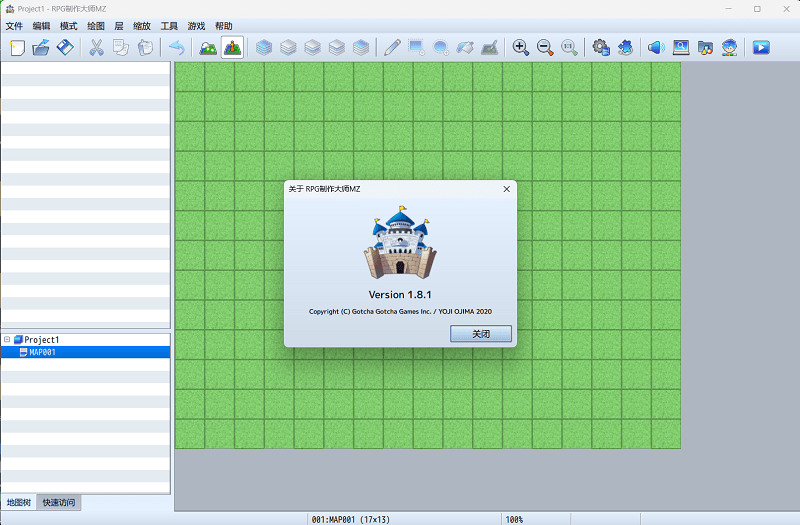Viewport: 800px width, 525px height.
Task: Click the Zoom In magnifier
Action: pos(521,47)
